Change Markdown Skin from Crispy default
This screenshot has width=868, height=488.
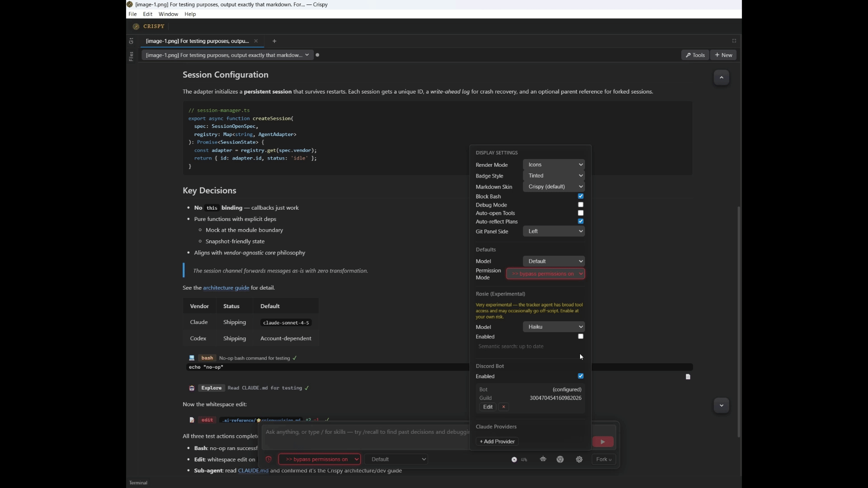[554, 186]
